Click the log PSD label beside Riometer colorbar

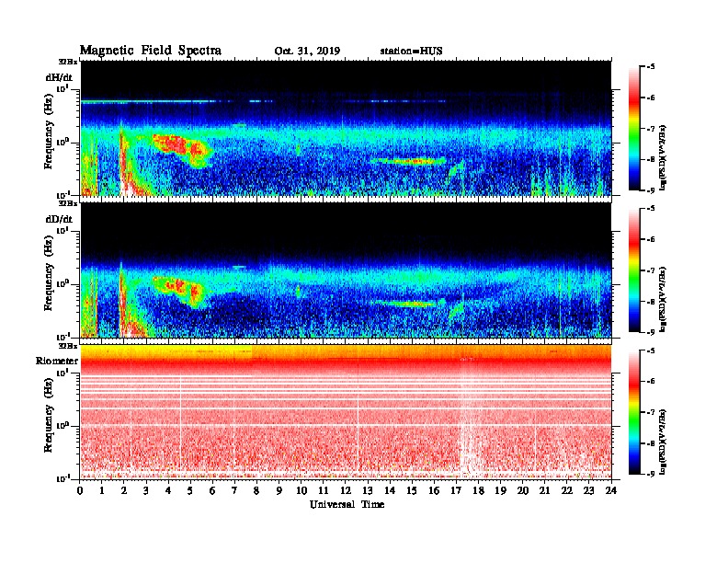tap(664, 442)
